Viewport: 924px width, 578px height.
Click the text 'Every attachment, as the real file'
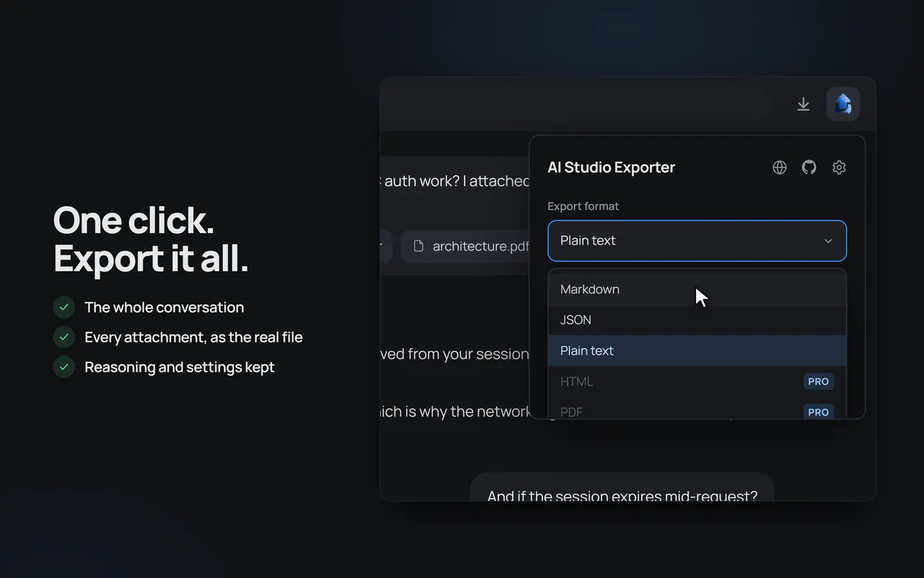pyautogui.click(x=193, y=337)
